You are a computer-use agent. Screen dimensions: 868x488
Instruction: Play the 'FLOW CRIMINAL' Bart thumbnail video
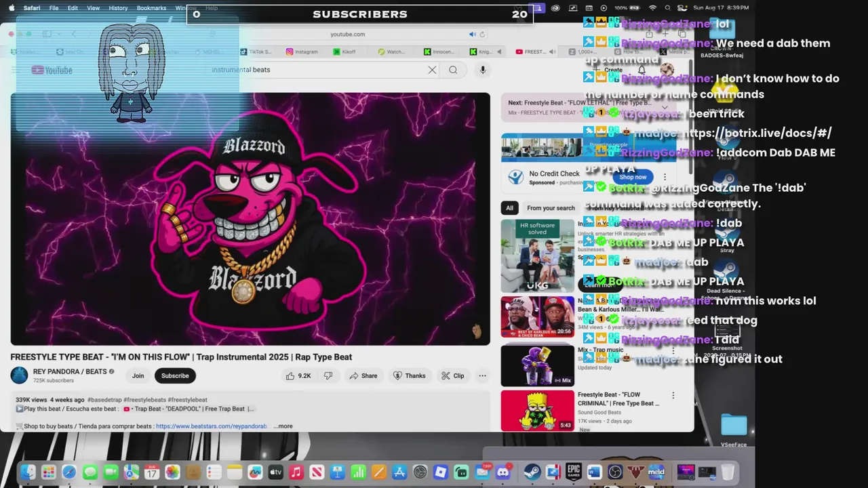(537, 411)
